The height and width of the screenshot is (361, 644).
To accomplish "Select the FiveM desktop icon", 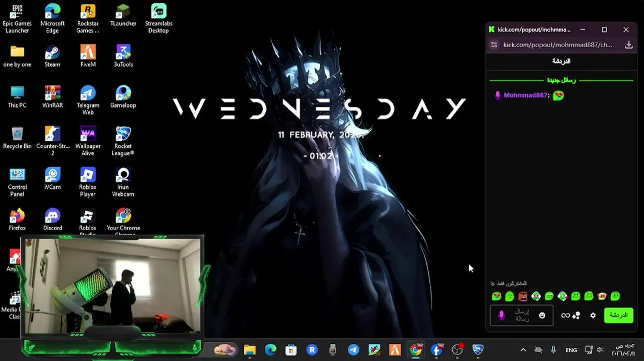I will click(88, 56).
